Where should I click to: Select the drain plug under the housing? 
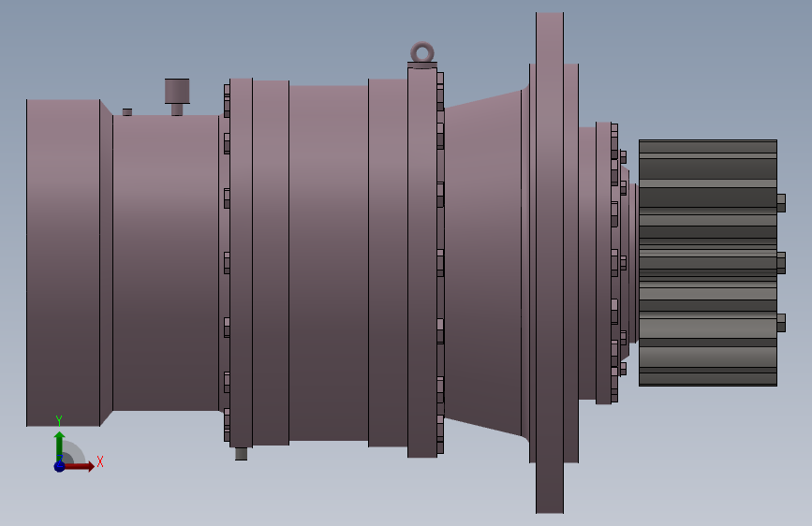[x=242, y=454]
